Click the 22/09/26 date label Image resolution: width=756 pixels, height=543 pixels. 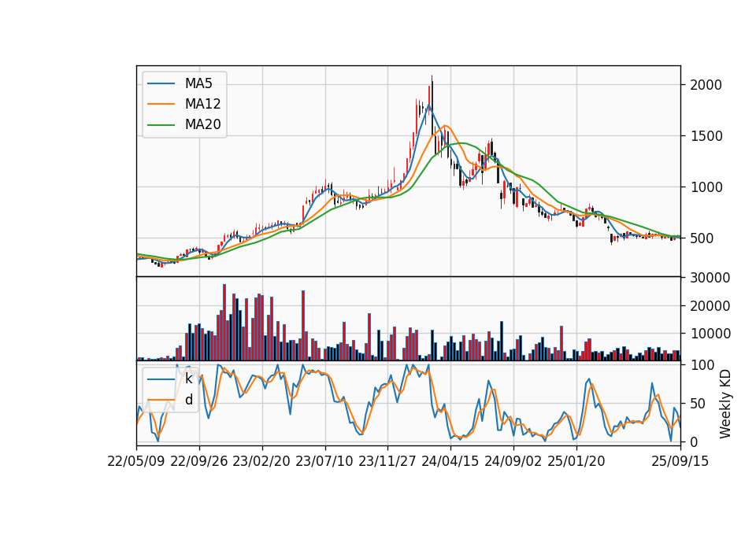[x=199, y=461]
